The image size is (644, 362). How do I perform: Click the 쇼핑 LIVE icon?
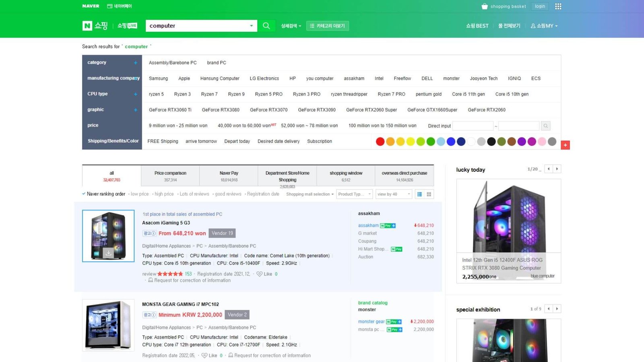pos(127,25)
